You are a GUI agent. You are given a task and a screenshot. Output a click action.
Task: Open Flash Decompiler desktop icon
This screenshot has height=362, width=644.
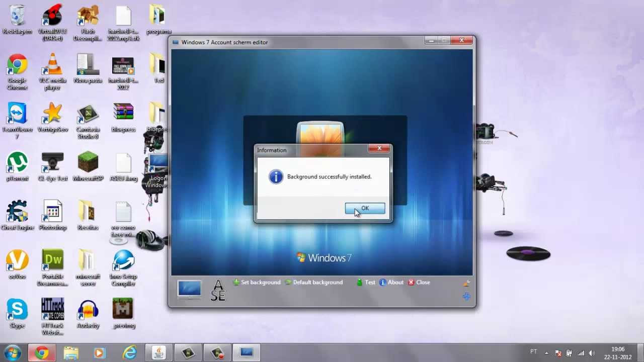[x=88, y=23]
